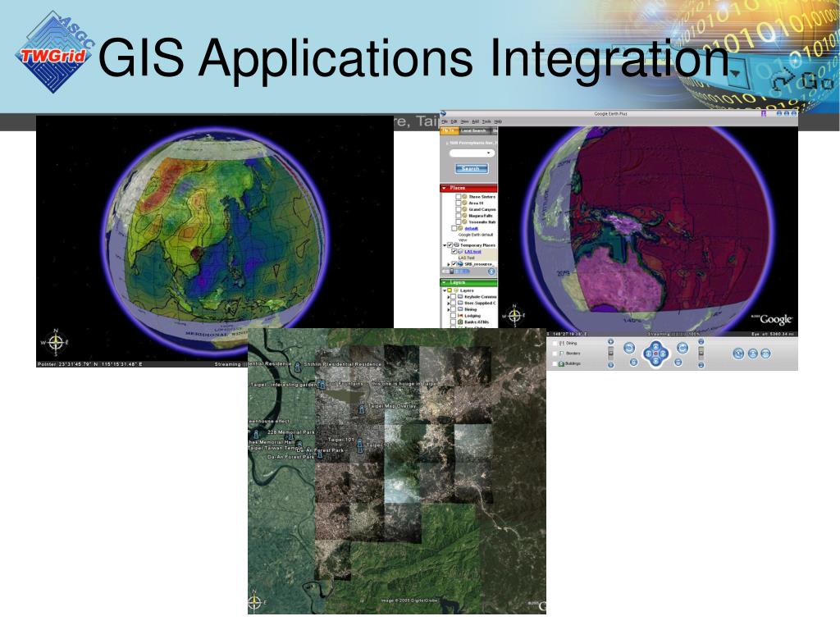840x630 pixels.
Task: Click the tilt slider handle in navigation panel
Action: (701, 353)
